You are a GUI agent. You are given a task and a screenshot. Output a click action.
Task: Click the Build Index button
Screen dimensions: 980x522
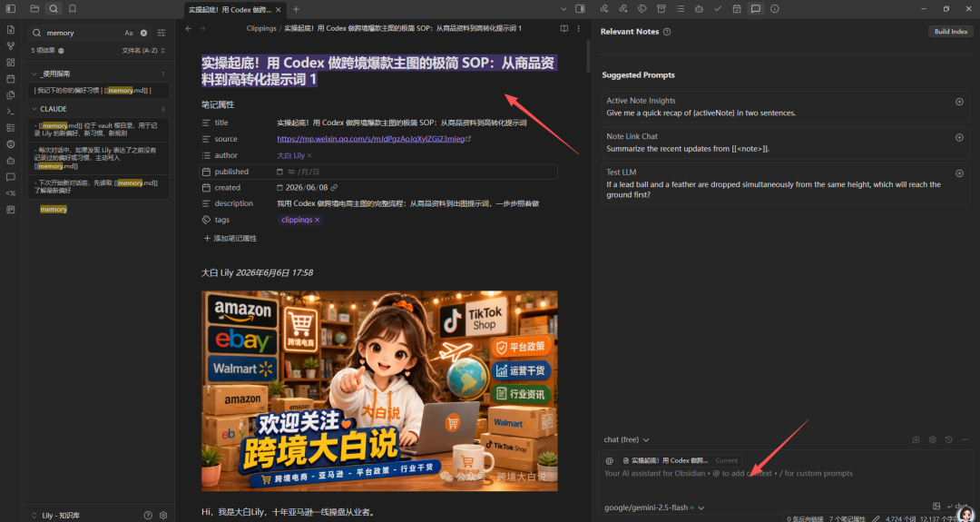pos(951,31)
